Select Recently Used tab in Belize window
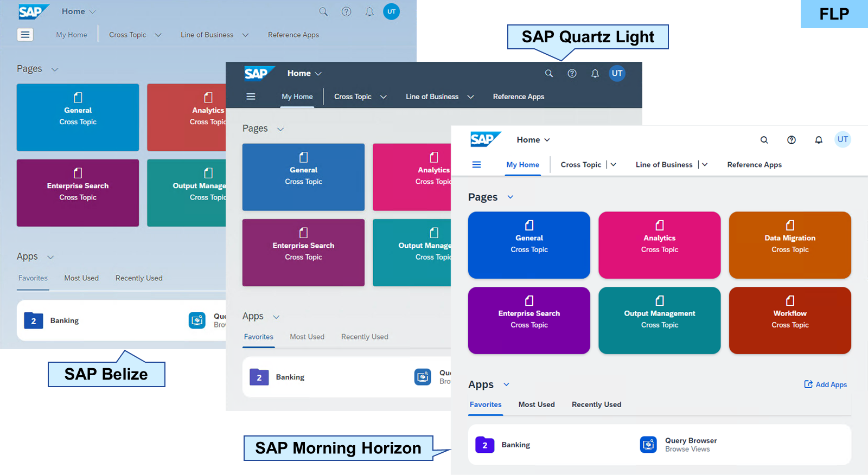 (x=139, y=278)
